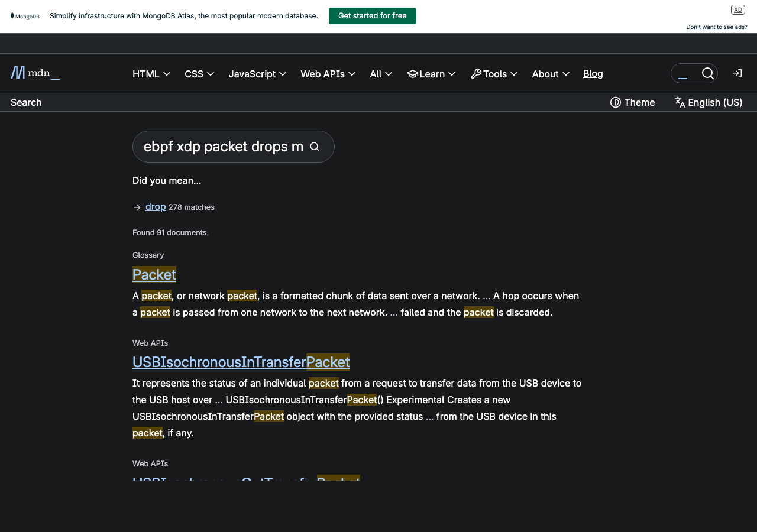
Task: Click the header search magnifier icon
Action: click(x=707, y=73)
